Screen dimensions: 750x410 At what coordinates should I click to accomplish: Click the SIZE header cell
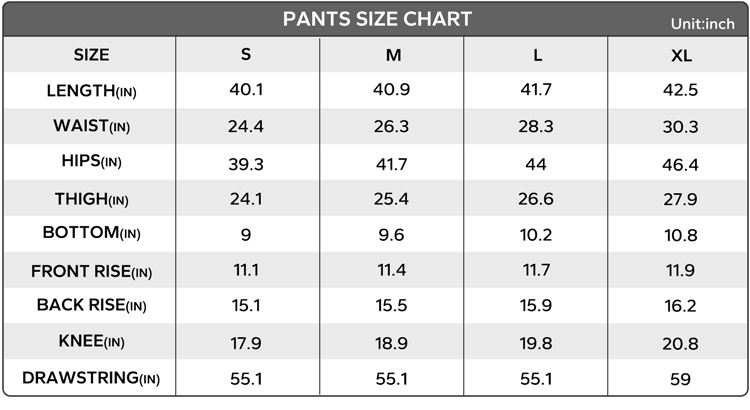click(91, 55)
